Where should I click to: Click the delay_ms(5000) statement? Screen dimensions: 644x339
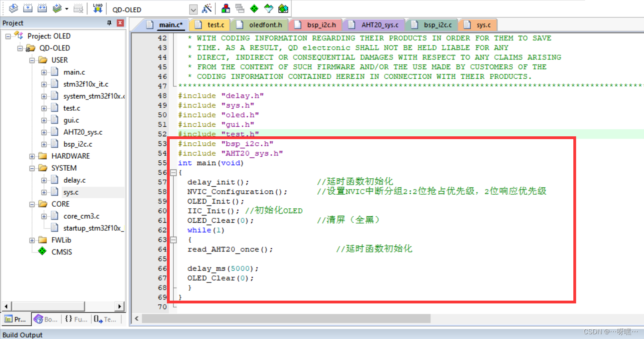(223, 269)
